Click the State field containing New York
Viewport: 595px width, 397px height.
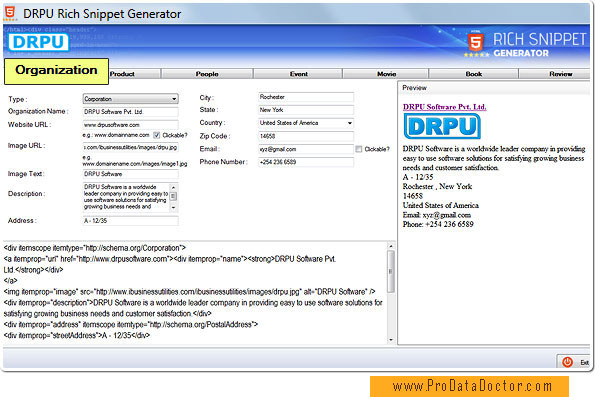[306, 110]
